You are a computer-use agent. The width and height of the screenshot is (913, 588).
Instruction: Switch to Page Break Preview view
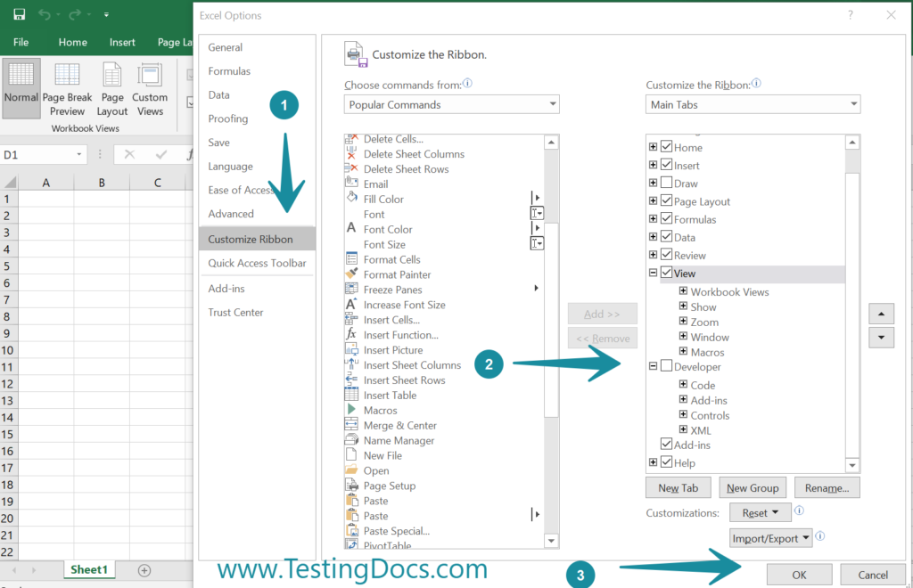pos(67,86)
